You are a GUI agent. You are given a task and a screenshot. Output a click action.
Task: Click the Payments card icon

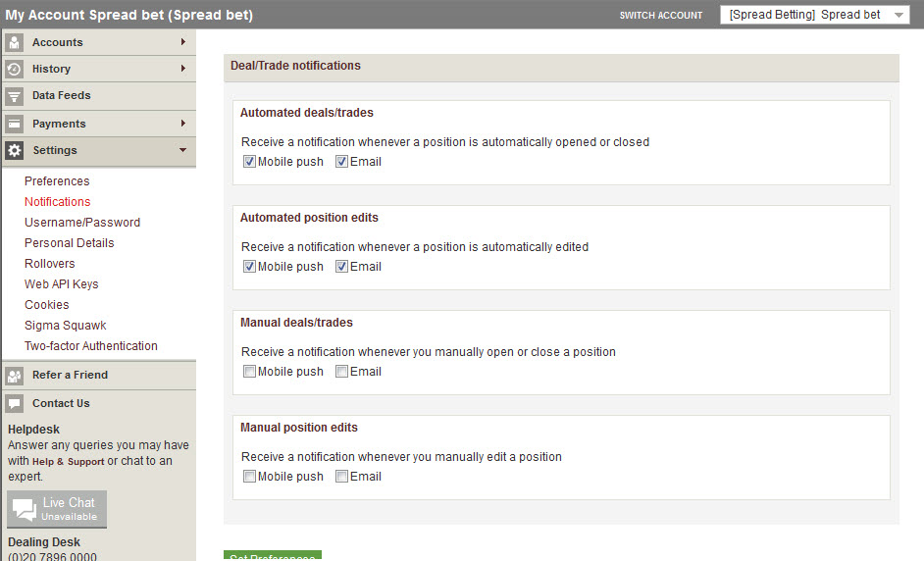pos(14,124)
